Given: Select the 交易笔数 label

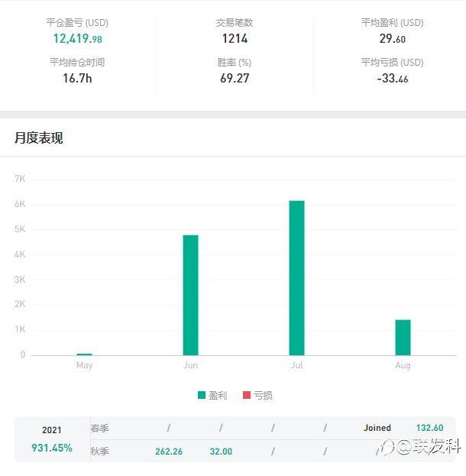Looking at the screenshot, I should 235,23.
